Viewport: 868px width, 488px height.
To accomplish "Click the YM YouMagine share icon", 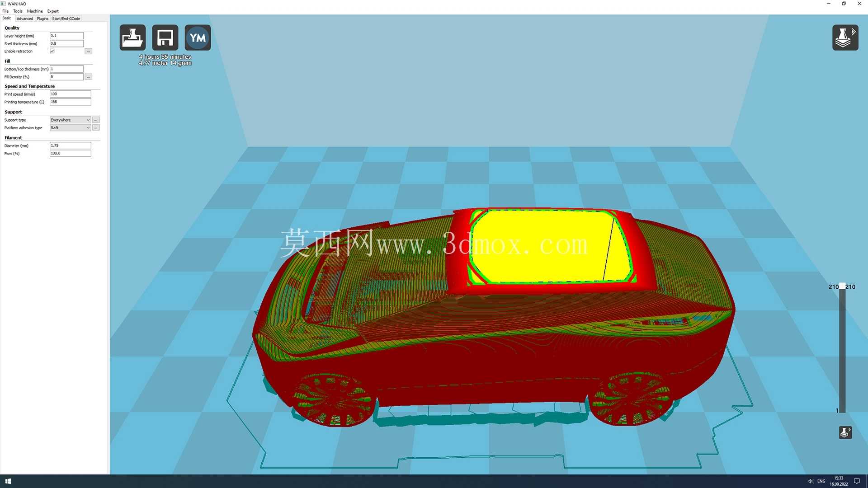I will [x=198, y=38].
